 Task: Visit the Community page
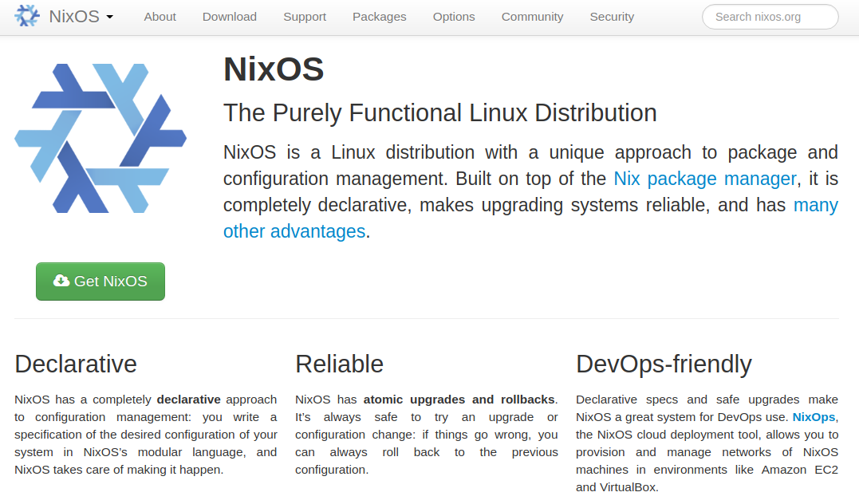pyautogui.click(x=532, y=17)
